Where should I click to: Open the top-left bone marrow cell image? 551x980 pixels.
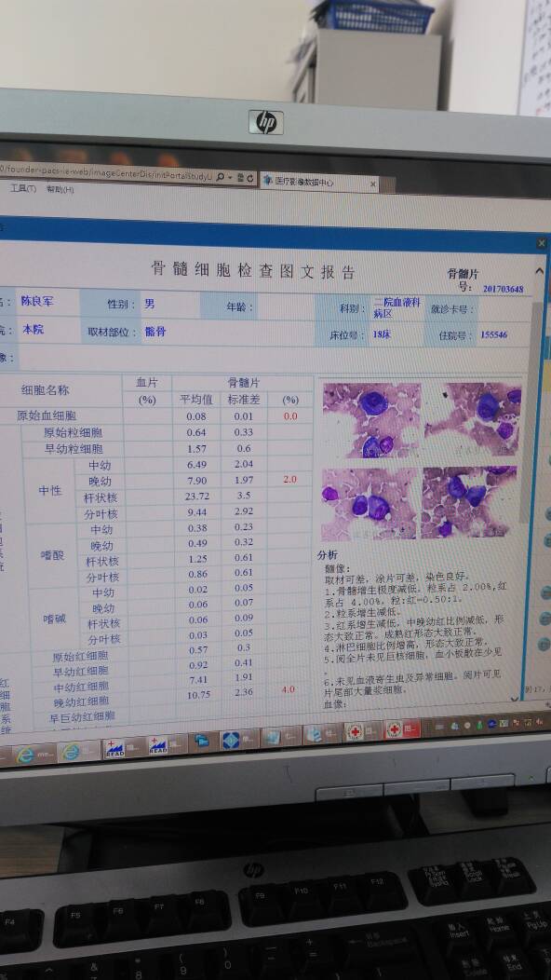[371, 419]
